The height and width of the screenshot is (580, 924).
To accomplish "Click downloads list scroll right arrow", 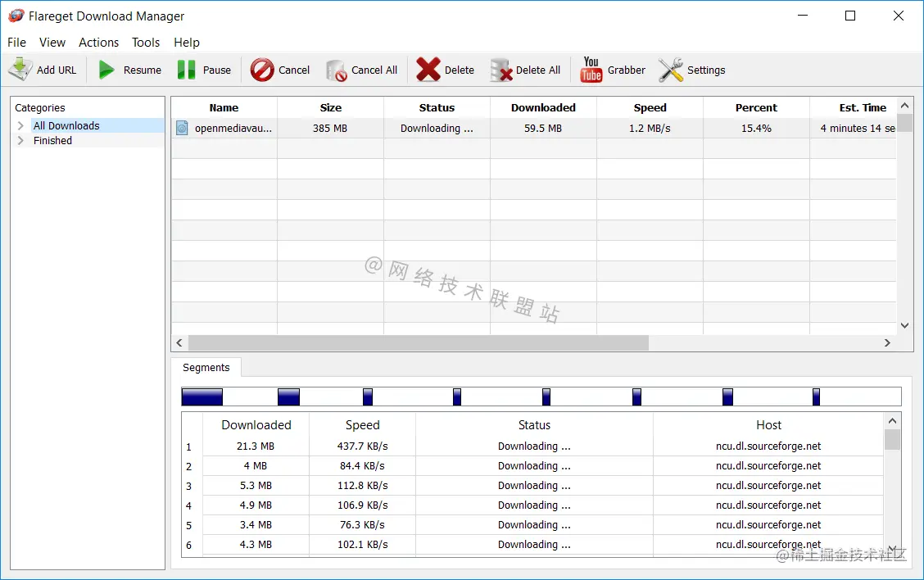I will [887, 342].
